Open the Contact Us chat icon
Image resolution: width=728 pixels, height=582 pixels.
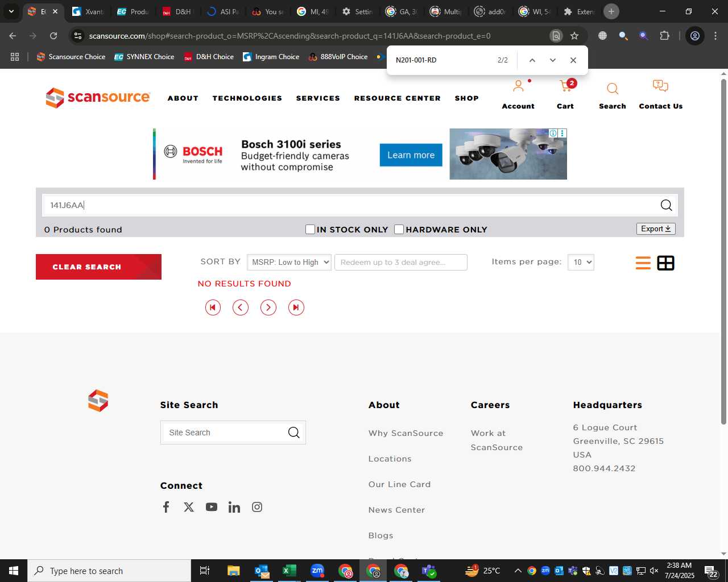pyautogui.click(x=660, y=86)
